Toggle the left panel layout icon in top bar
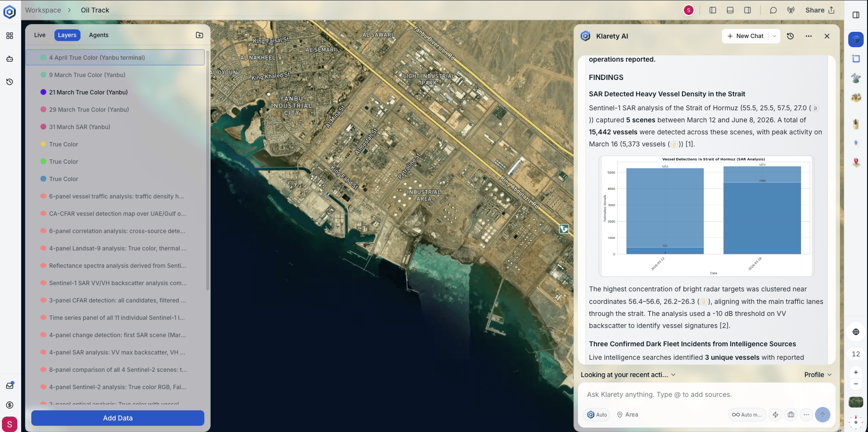This screenshot has height=432, width=868. coord(713,10)
